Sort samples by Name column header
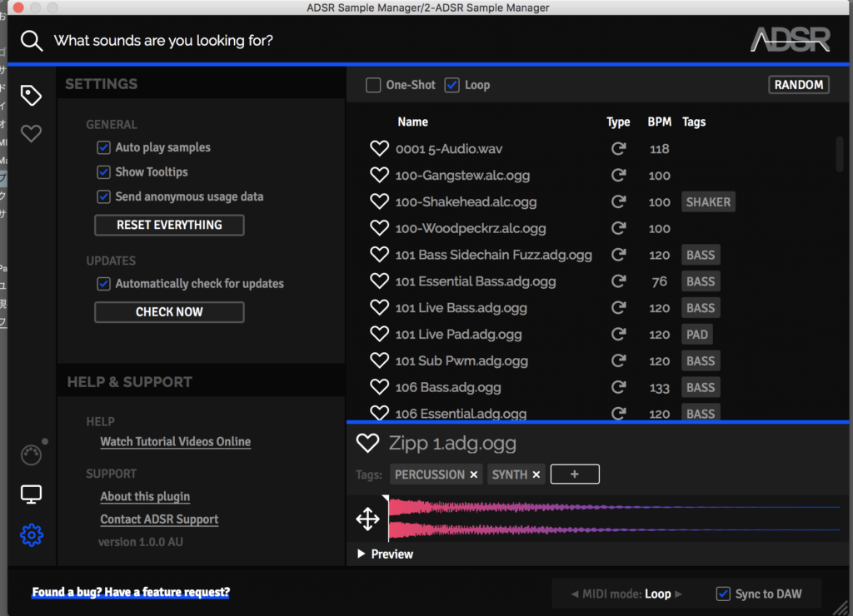This screenshot has width=853, height=616. coord(412,122)
